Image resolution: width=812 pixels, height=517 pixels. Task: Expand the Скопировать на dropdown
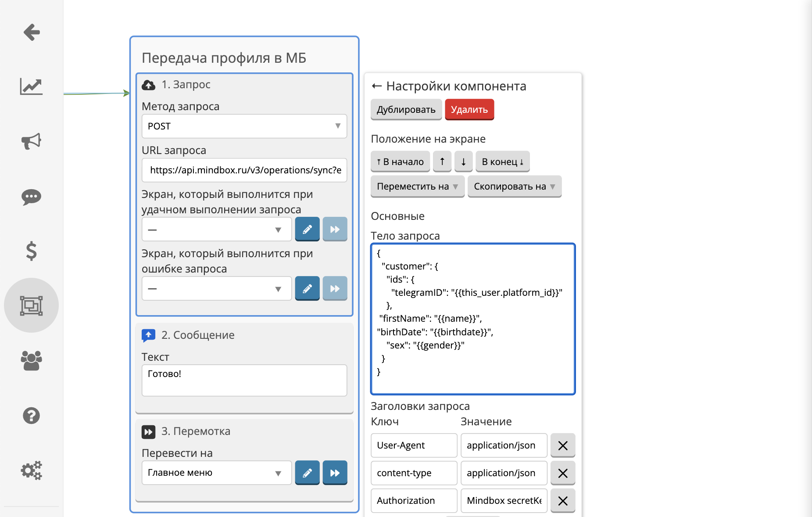coord(515,187)
